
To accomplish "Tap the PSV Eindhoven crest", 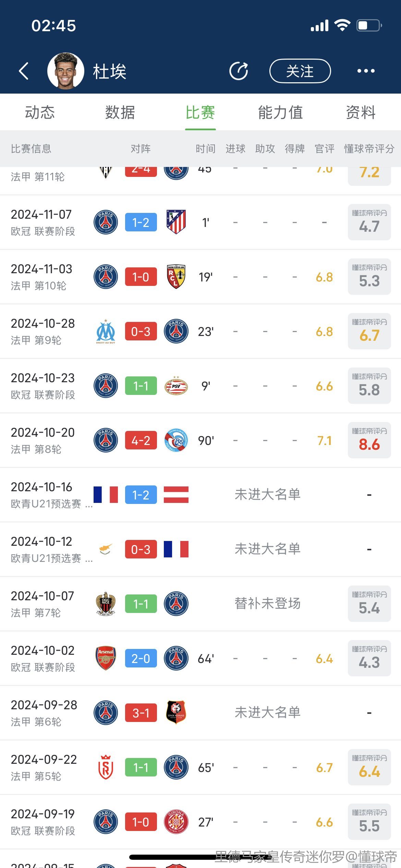I will 176,386.
